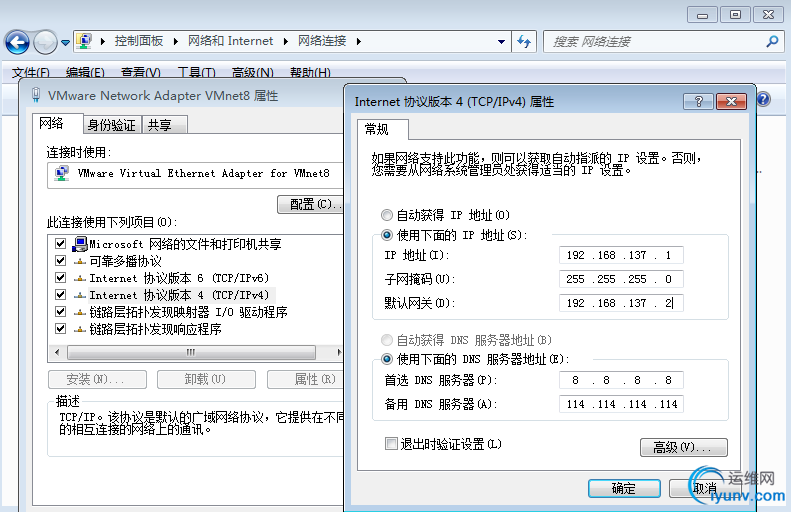Click the IP 地址 field 192.168.137.1
Image resolution: width=791 pixels, height=512 pixels.
click(621, 255)
